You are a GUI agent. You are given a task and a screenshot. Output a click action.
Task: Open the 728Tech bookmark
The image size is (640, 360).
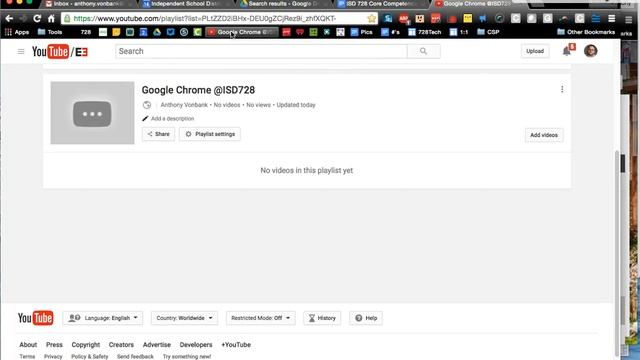tap(424, 32)
